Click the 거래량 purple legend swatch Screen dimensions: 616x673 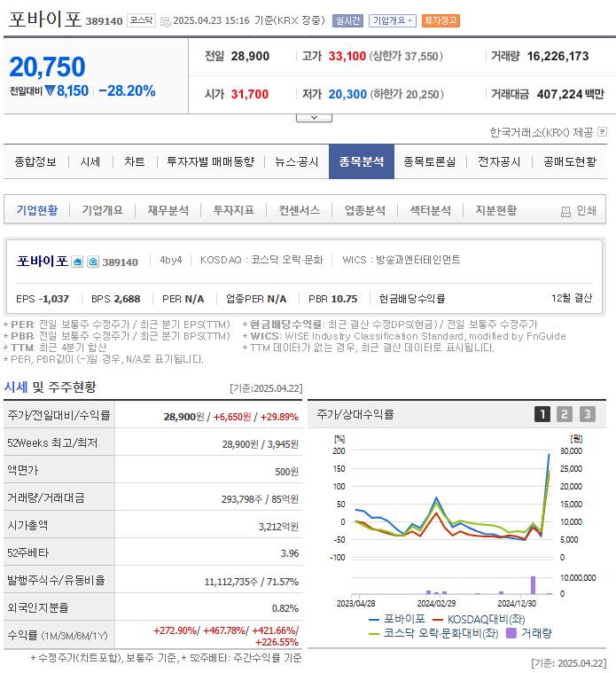point(511,633)
